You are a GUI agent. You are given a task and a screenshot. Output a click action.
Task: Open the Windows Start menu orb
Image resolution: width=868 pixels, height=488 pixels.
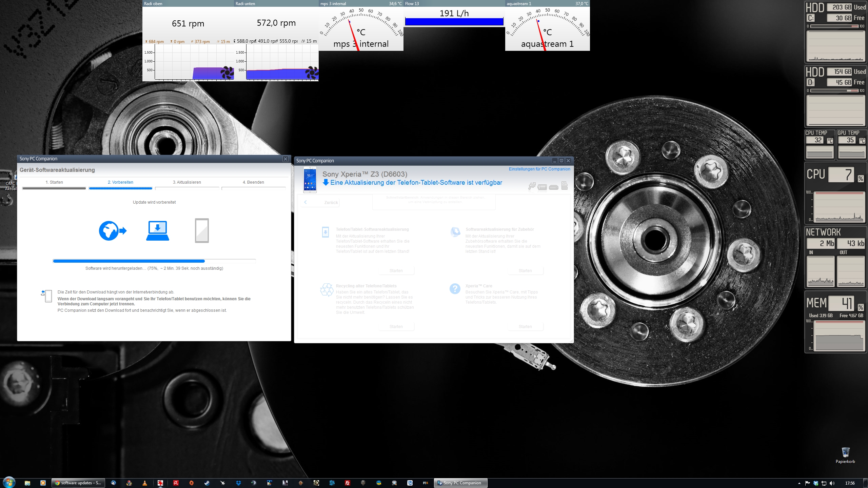(x=9, y=483)
